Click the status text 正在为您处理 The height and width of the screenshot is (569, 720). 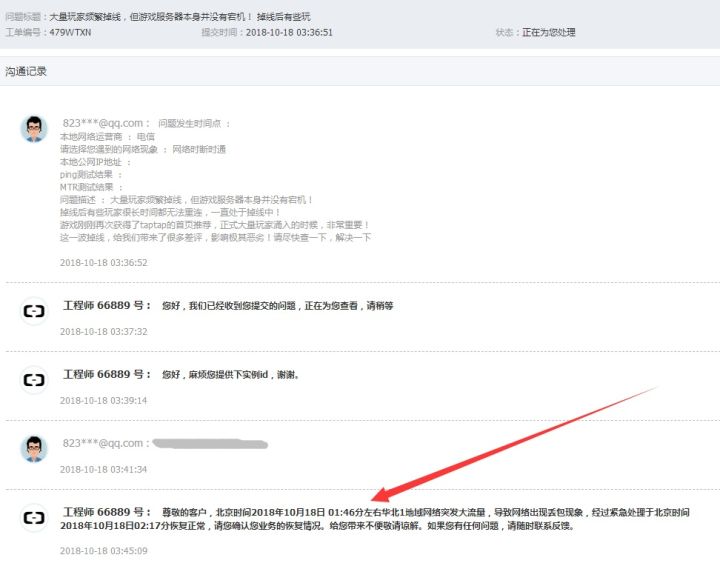[549, 33]
